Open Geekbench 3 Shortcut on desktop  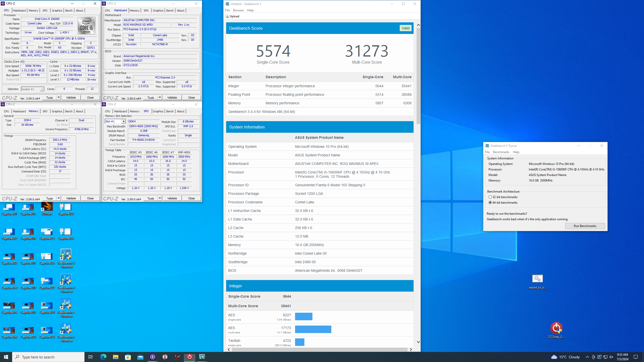66,258
